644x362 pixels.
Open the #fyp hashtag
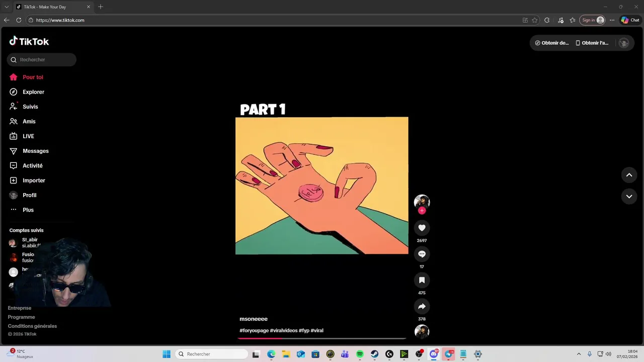(x=304, y=330)
